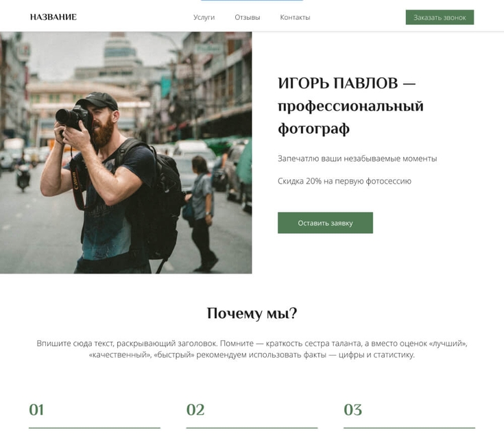504x434 pixels.
Task: Select the green 01 number
Action: pyautogui.click(x=36, y=410)
